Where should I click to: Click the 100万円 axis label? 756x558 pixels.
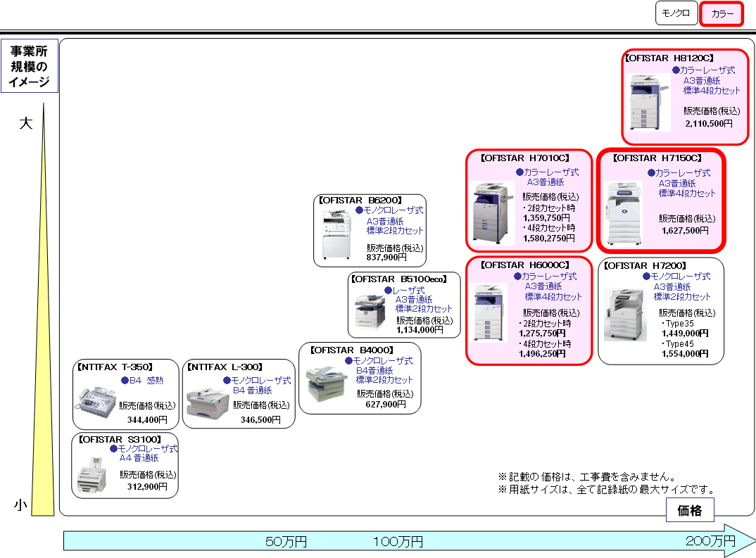(398, 542)
